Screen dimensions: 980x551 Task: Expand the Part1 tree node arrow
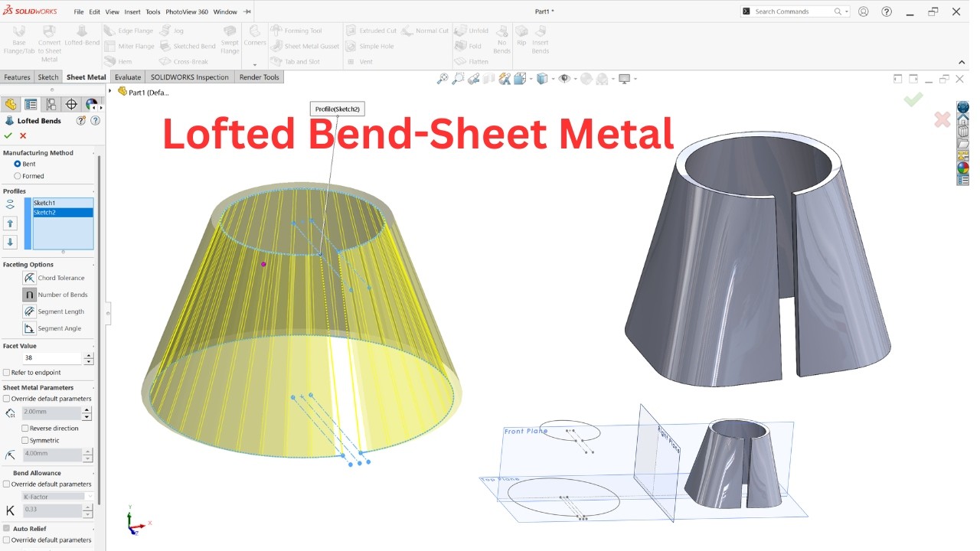(x=110, y=92)
